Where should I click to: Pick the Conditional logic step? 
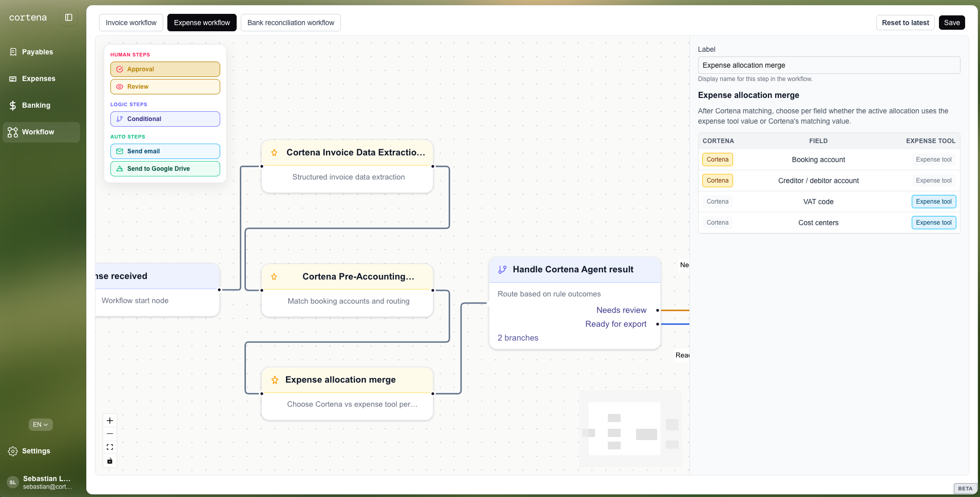[165, 119]
